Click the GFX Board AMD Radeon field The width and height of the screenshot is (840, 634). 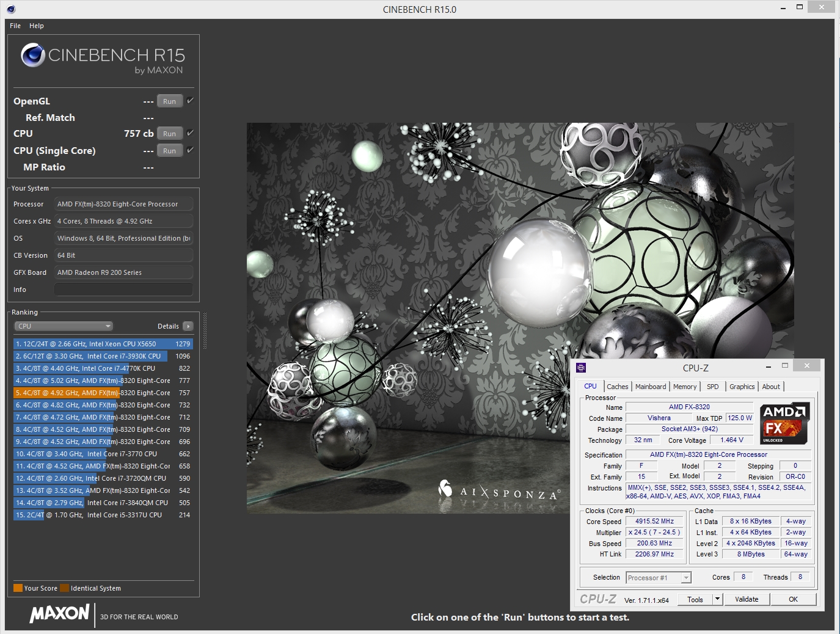point(123,272)
